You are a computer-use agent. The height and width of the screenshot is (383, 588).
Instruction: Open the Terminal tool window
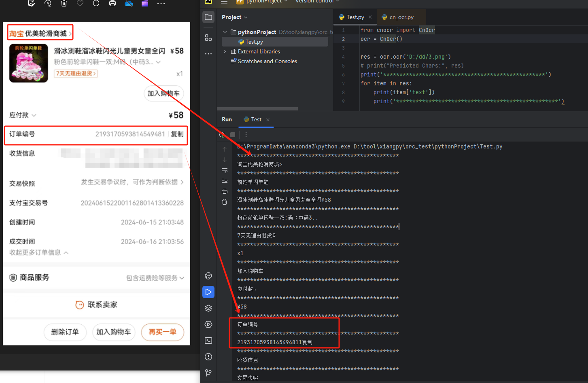coord(208,341)
